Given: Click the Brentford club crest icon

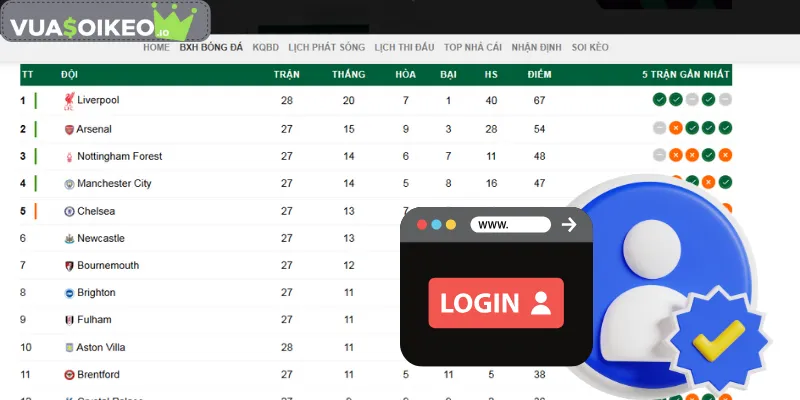Looking at the screenshot, I should point(69,375).
